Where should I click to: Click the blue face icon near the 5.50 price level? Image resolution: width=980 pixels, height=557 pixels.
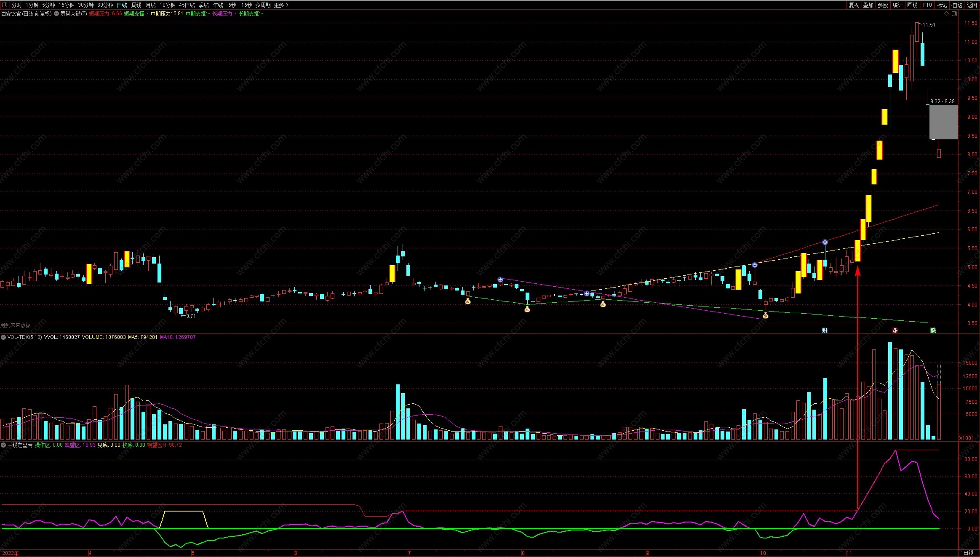(x=825, y=242)
